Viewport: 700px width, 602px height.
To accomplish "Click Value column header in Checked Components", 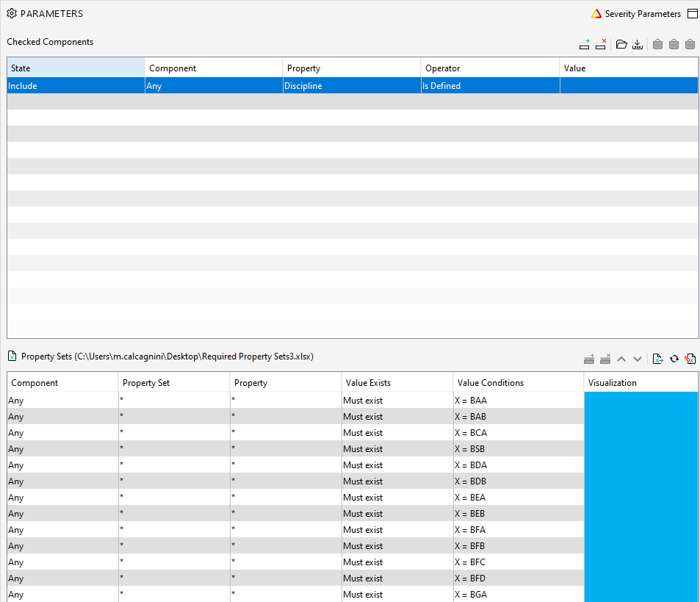I will coord(629,68).
